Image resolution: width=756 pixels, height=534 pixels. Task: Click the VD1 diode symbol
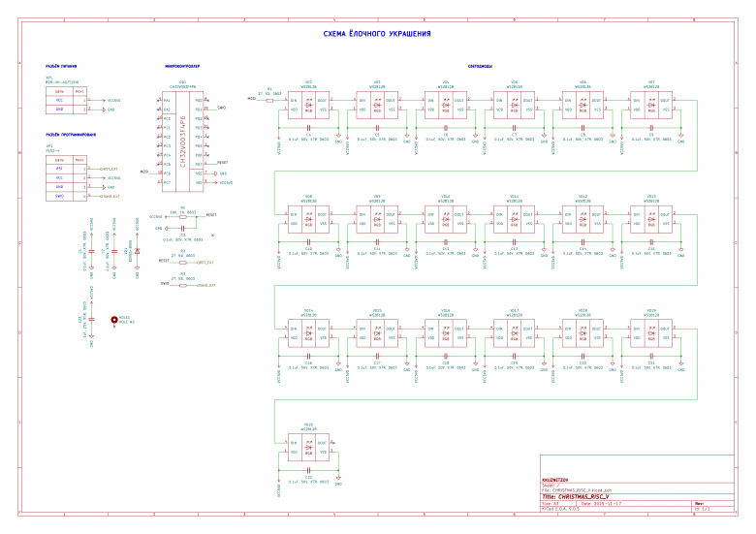(x=136, y=250)
